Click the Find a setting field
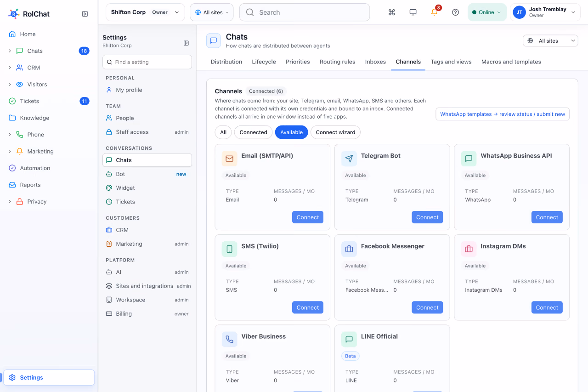The height and width of the screenshot is (392, 588). click(147, 62)
